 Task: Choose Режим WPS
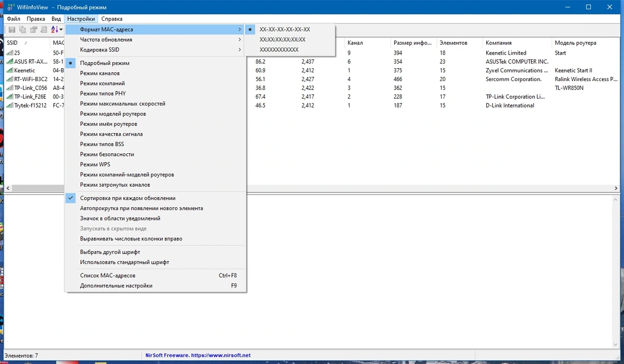pyautogui.click(x=155, y=164)
